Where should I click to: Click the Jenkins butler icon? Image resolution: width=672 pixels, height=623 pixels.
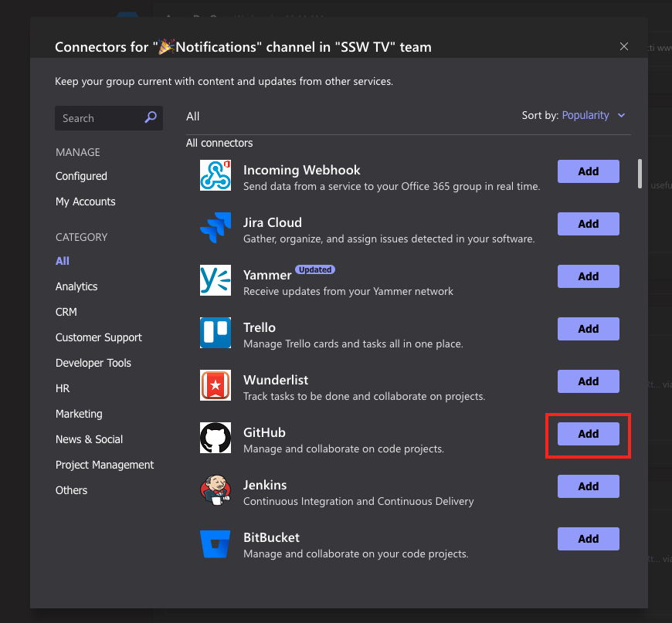(216, 490)
